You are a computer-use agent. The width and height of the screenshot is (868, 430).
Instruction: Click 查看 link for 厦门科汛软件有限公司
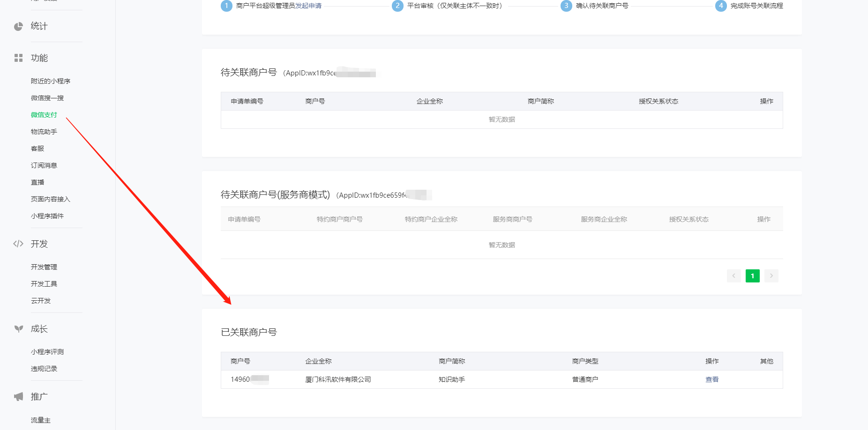pos(712,379)
